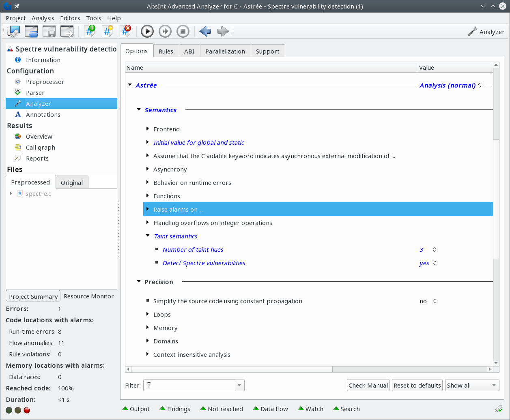Image resolution: width=510 pixels, height=420 pixels.
Task: Click the save project floppy icon
Action: coord(49,32)
